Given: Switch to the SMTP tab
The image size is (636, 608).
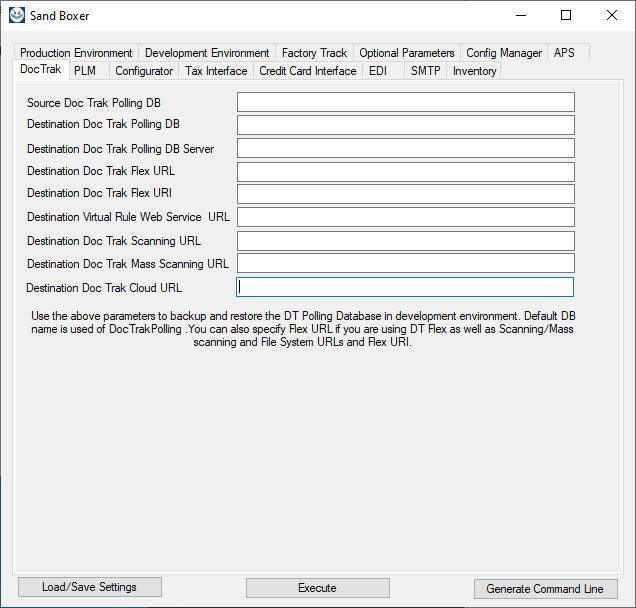Looking at the screenshot, I should coord(425,71).
